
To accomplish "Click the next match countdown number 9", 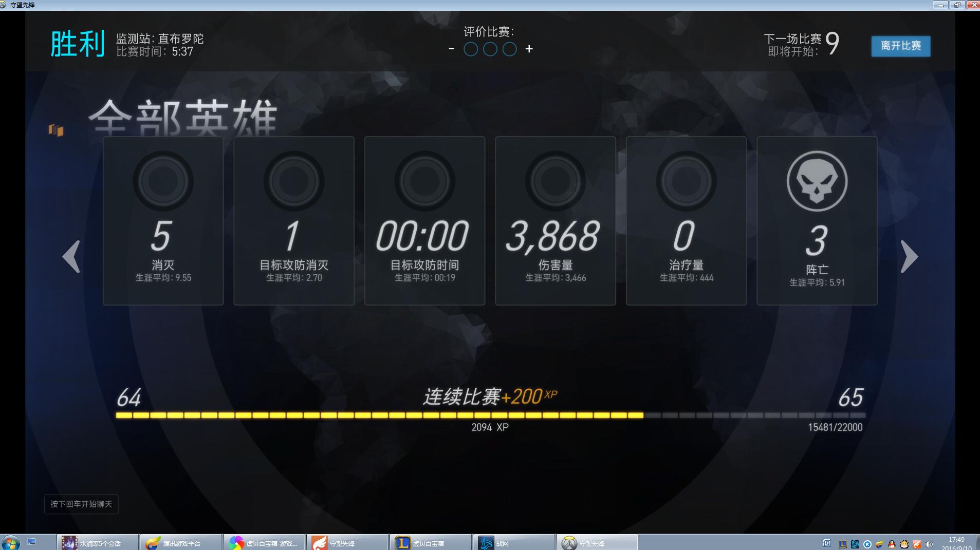I will point(832,43).
